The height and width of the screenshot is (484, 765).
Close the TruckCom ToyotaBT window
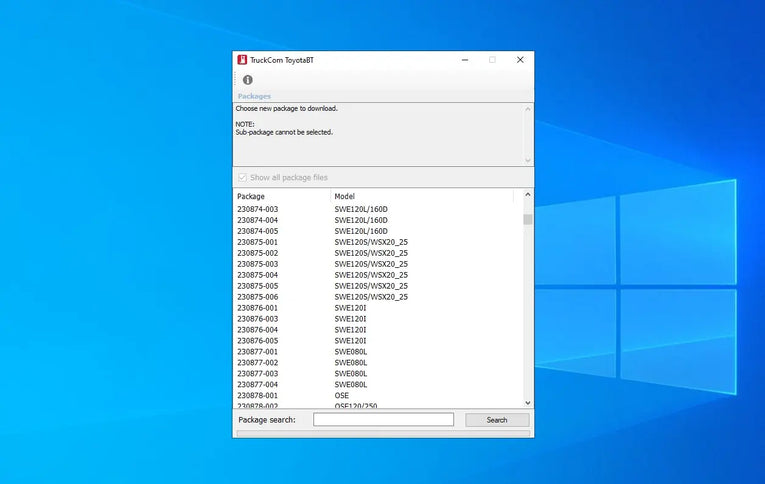coord(520,60)
